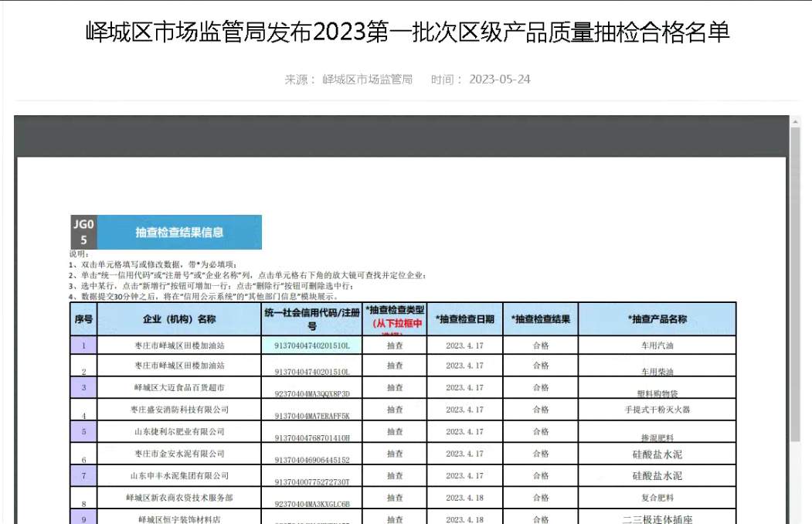Viewport: 812px width, 524px height.
Task: Click '硅酸盐水泥' in the 山东申丰水泥 row
Action: click(657, 476)
